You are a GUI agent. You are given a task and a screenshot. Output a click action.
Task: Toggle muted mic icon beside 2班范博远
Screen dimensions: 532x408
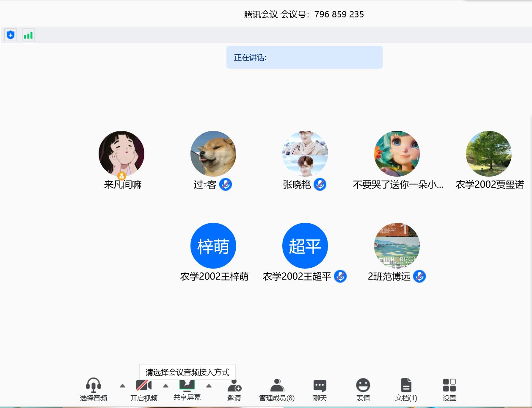tap(419, 277)
